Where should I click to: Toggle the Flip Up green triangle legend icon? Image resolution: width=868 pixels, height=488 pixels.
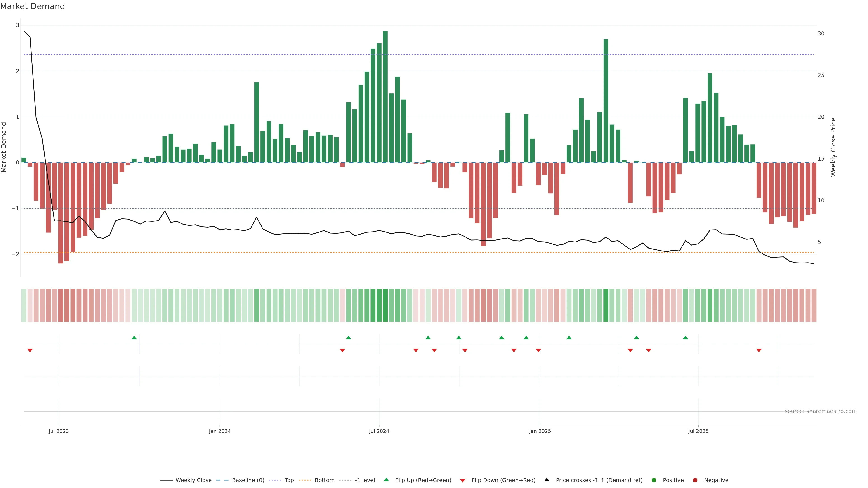pyautogui.click(x=386, y=480)
